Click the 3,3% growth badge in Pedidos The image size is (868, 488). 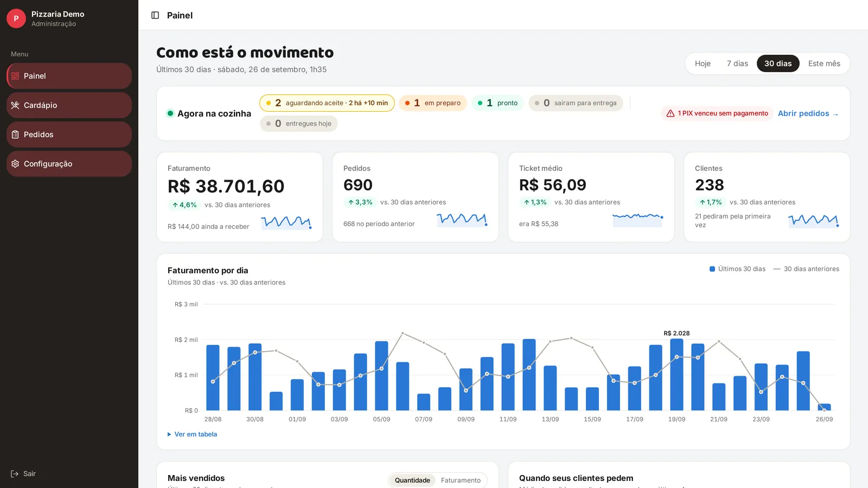coord(360,202)
